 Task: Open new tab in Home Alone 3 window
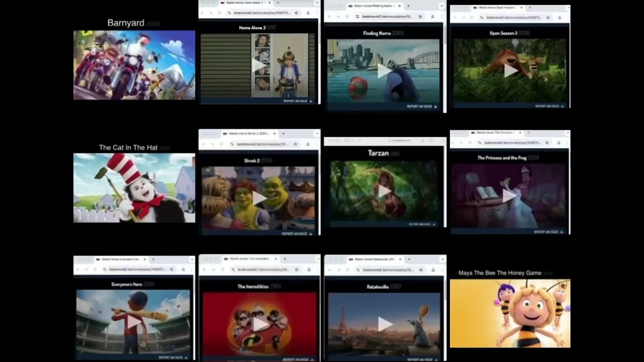tap(277, 3)
